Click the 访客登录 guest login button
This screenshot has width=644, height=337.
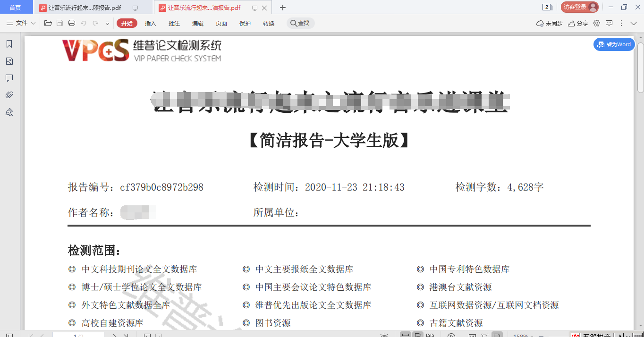click(x=579, y=7)
